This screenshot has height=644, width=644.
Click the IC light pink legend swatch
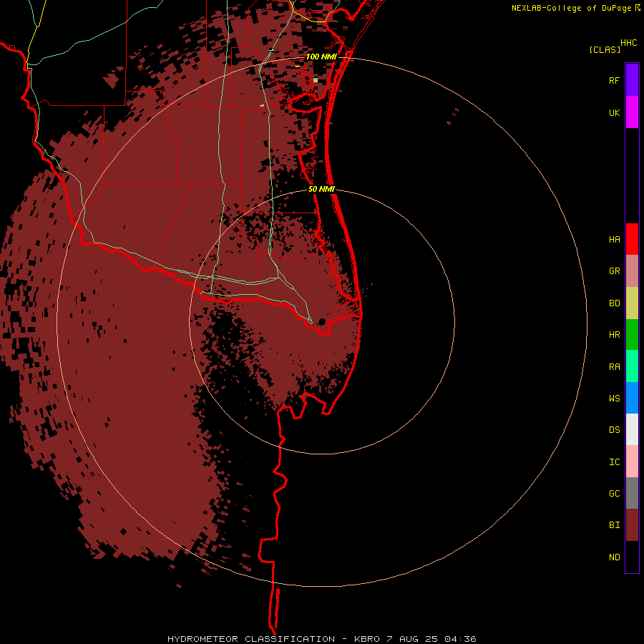(x=632, y=462)
